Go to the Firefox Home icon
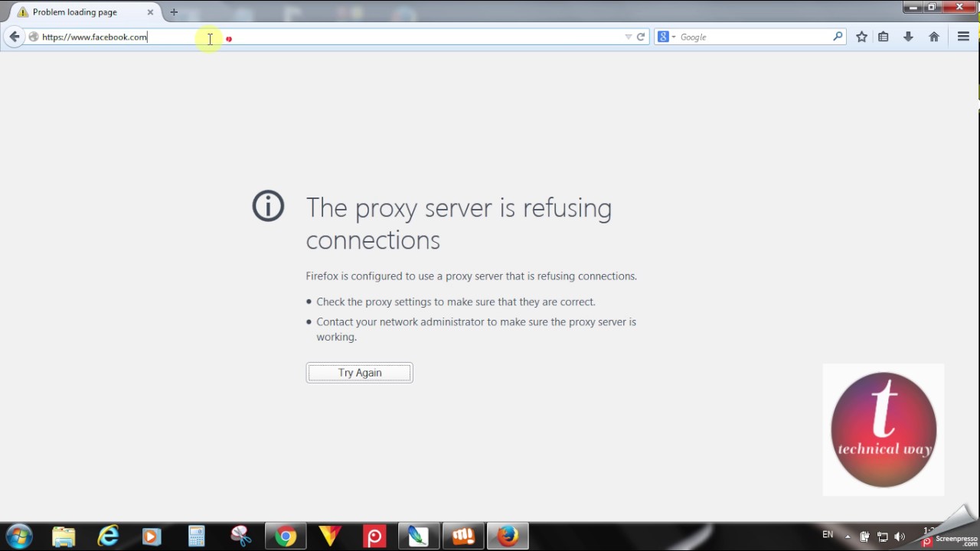 [934, 37]
